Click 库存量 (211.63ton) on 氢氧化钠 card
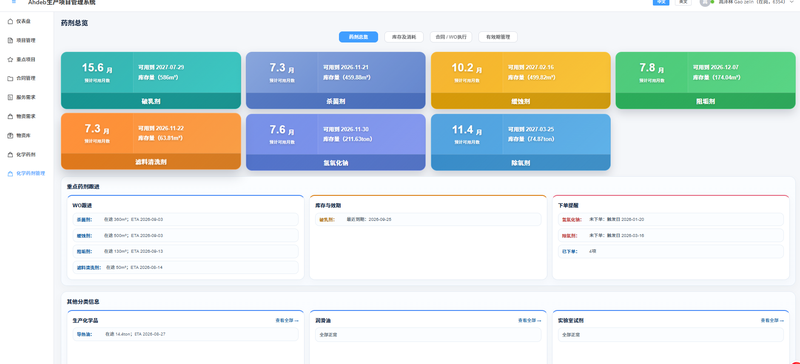 coord(347,138)
